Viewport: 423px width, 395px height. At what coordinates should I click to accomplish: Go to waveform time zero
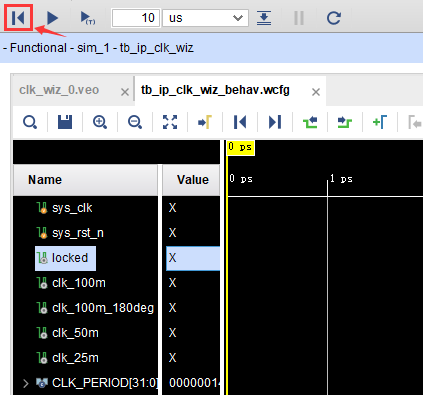tap(240, 122)
